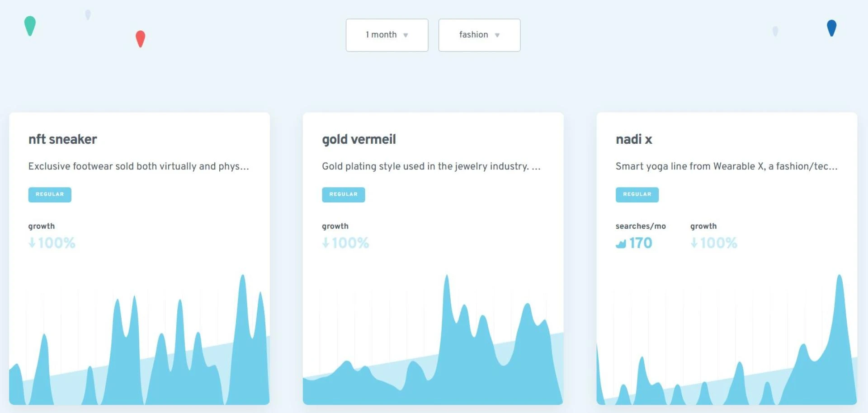Expand the chevron beside fashion filter

(498, 35)
